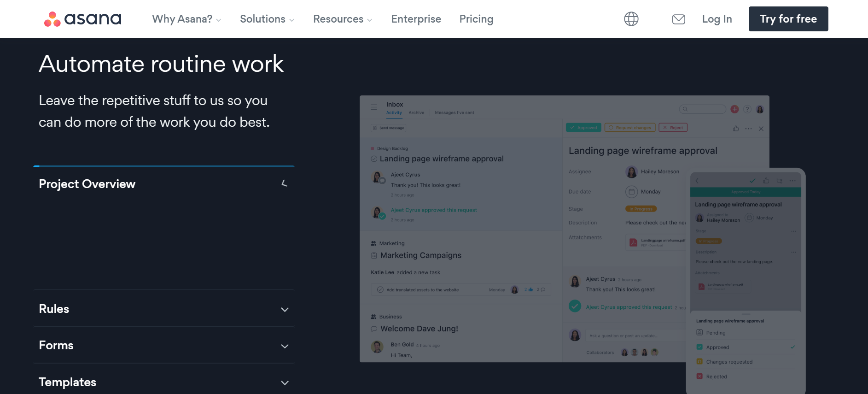Open the three-dot menu in mobile header
The width and height of the screenshot is (868, 394).
[x=792, y=181]
